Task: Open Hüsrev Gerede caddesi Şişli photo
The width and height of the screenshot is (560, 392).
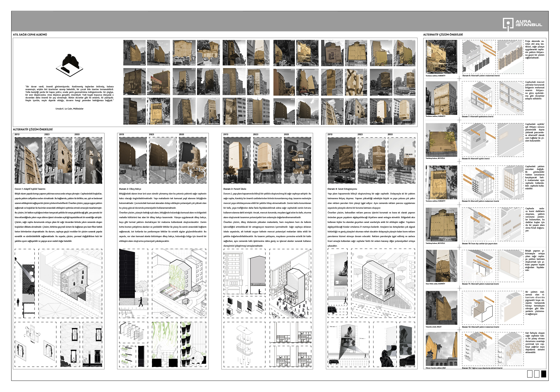Action: coord(441,349)
